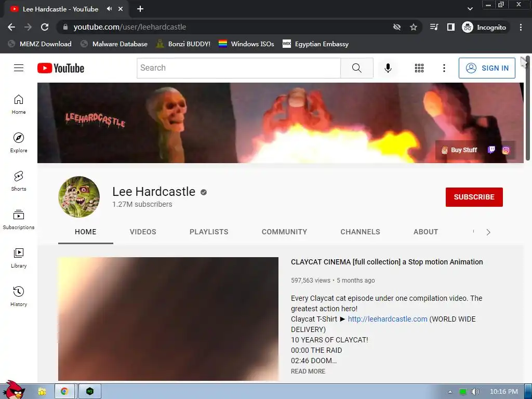Viewport: 532px width, 399px height.
Task: Click the 597,563 views text
Action: pos(311,280)
